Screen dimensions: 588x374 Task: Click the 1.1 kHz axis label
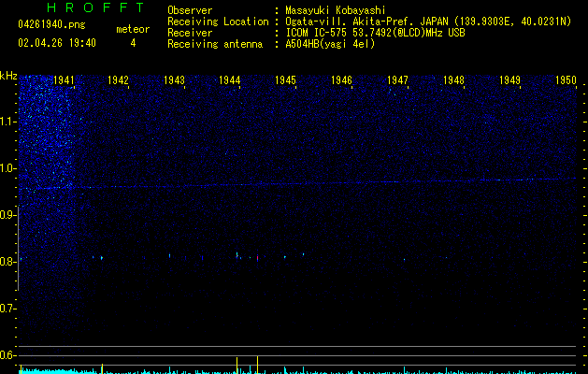[x=7, y=122]
